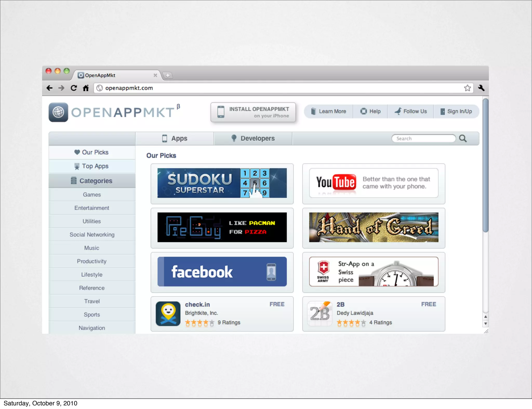This screenshot has height=409, width=532.
Task: Focus the Search text field
Action: [423, 138]
